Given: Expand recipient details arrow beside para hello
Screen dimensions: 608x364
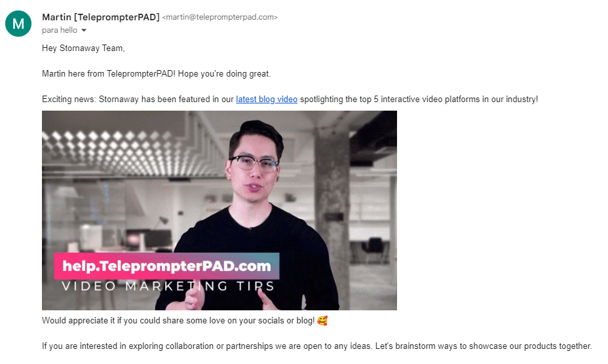Looking at the screenshot, I should tap(84, 30).
